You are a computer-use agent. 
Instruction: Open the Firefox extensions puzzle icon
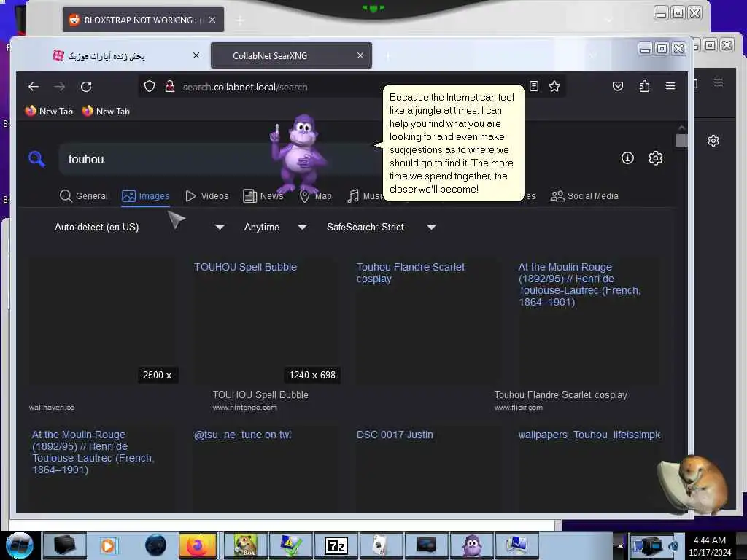pyautogui.click(x=644, y=86)
